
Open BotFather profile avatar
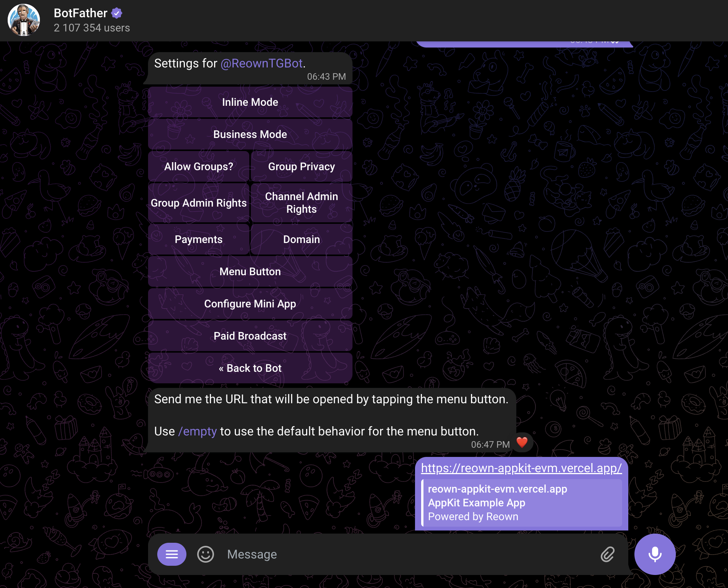24,20
